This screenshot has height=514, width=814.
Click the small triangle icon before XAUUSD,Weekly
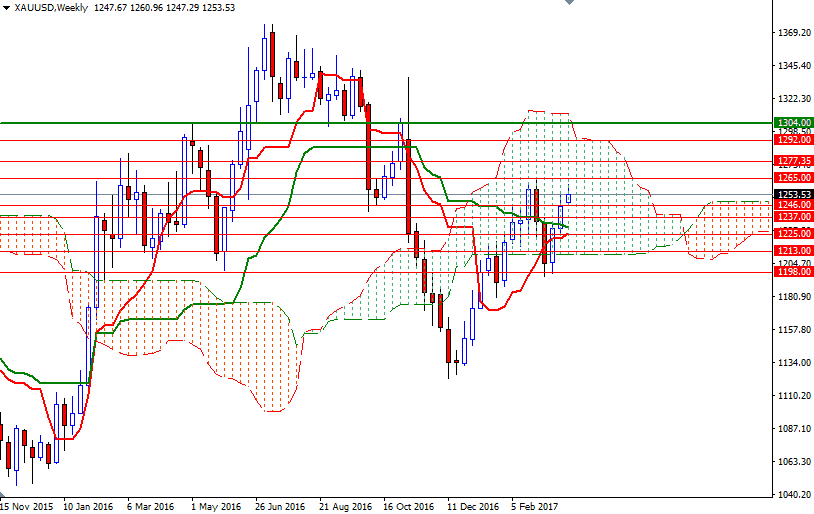click(x=6, y=8)
